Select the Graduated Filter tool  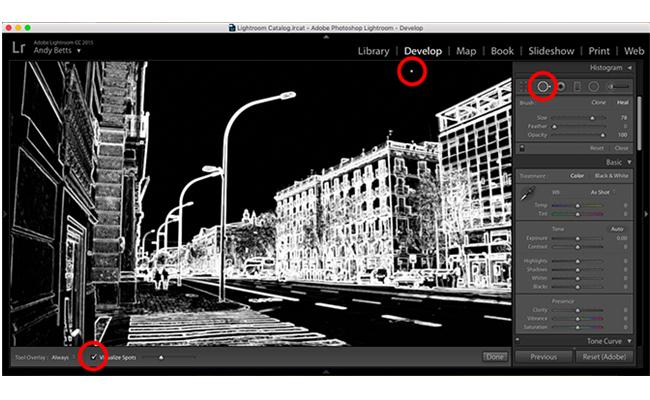point(577,87)
